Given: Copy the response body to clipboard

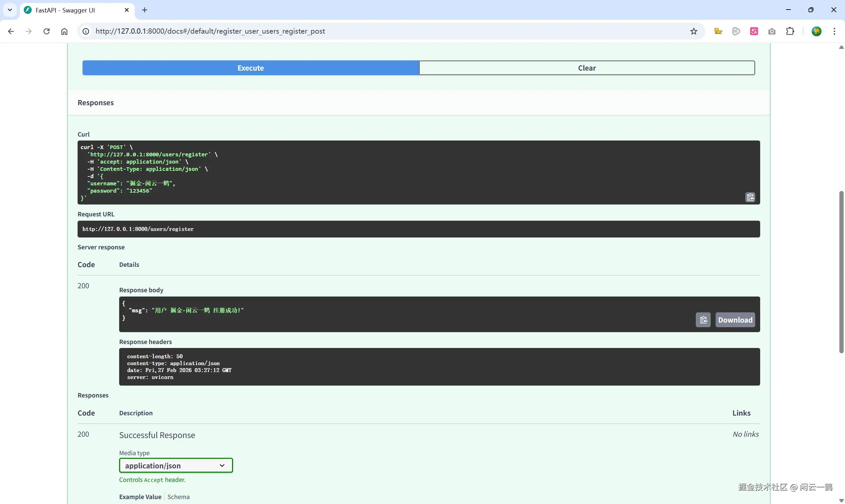Looking at the screenshot, I should (x=703, y=320).
